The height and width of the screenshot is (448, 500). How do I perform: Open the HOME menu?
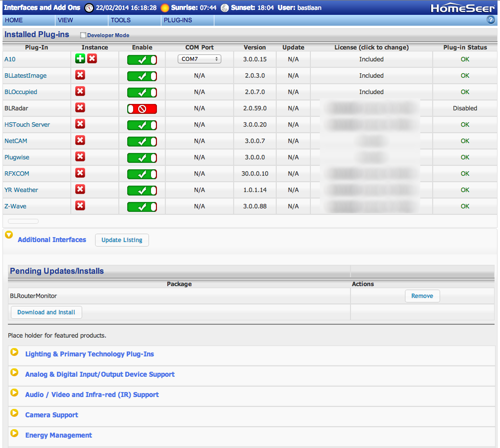[29, 20]
